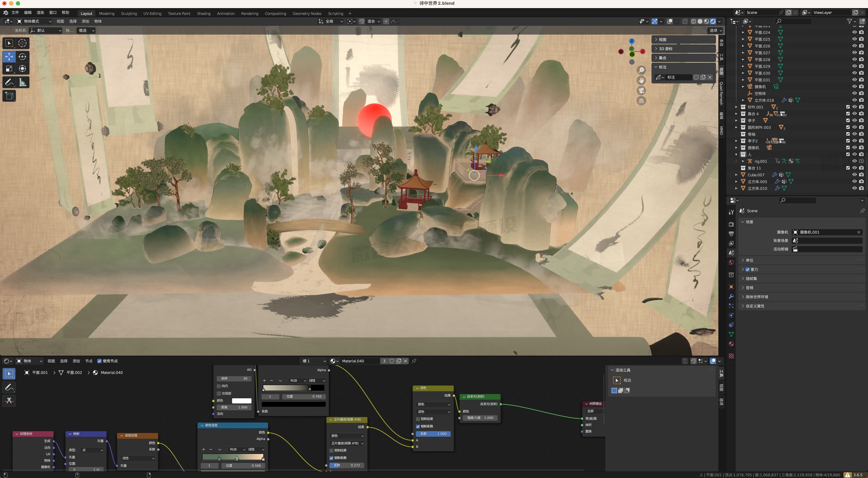Viewport: 868px width, 478px height.
Task: Expand the 音频 audio panel
Action: [x=801, y=288]
